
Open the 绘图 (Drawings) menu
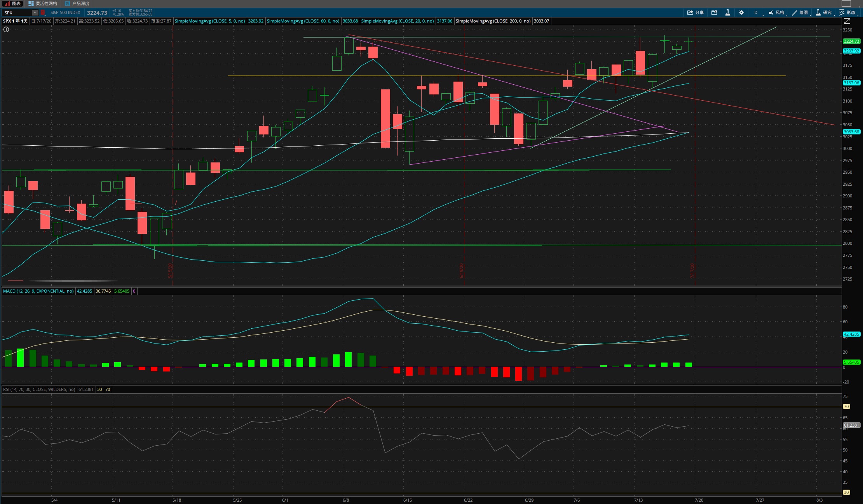800,12
